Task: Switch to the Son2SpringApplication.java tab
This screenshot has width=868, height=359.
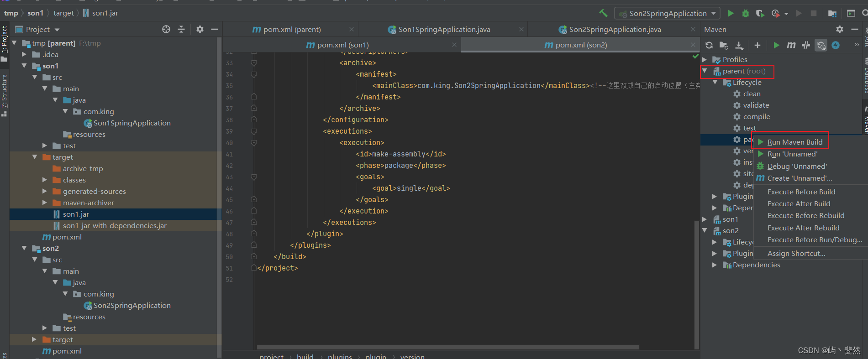Action: click(615, 30)
